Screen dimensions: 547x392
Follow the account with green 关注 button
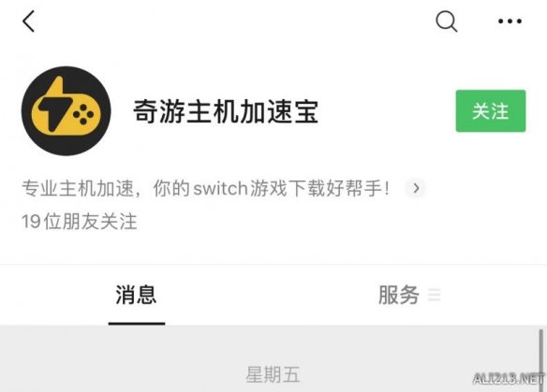pos(491,110)
